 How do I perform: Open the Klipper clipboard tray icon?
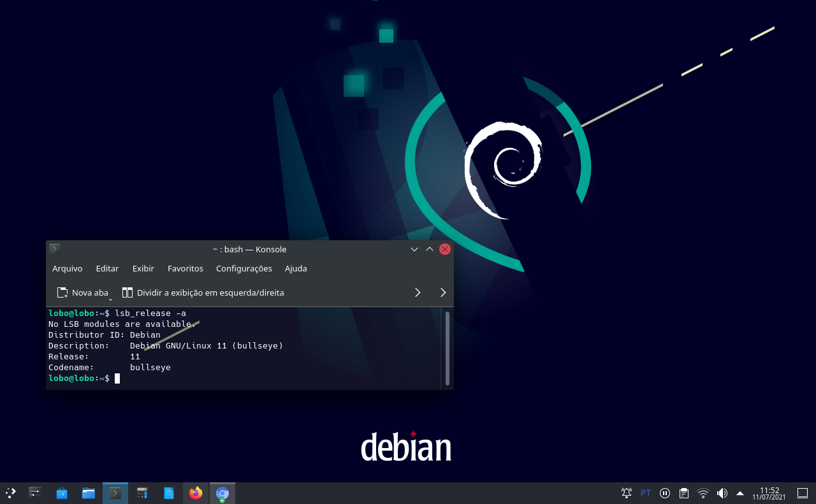683,493
